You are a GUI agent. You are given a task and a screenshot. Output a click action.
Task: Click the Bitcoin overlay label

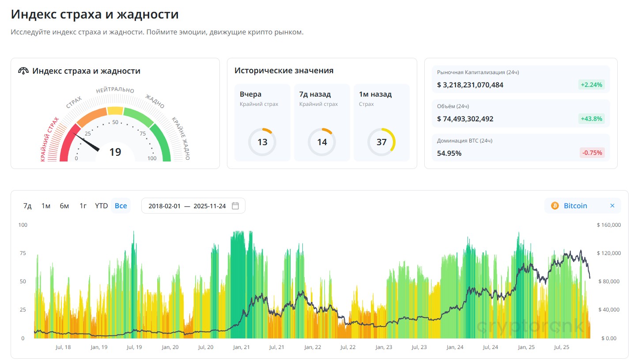pyautogui.click(x=575, y=206)
